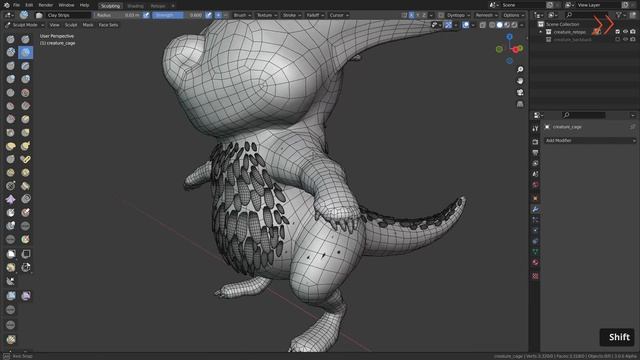Click the pan view hand gizmo
The image size is (640, 360).
click(520, 81)
